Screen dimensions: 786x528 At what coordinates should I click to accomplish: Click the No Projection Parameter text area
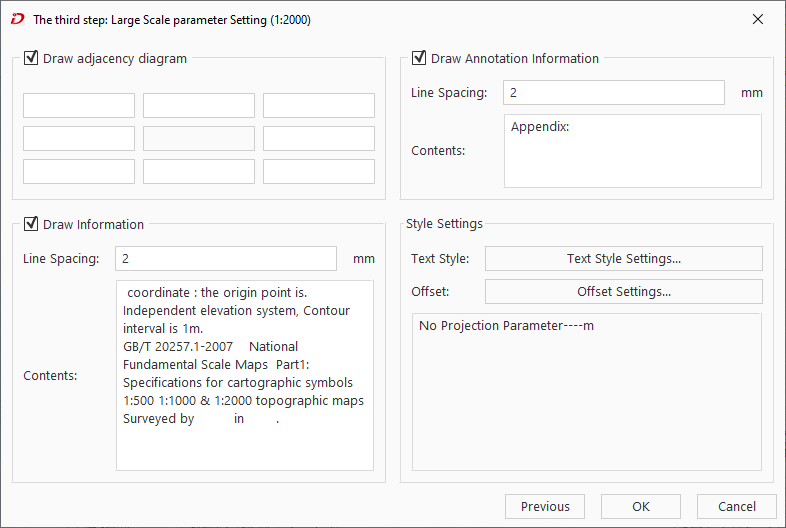point(586,391)
